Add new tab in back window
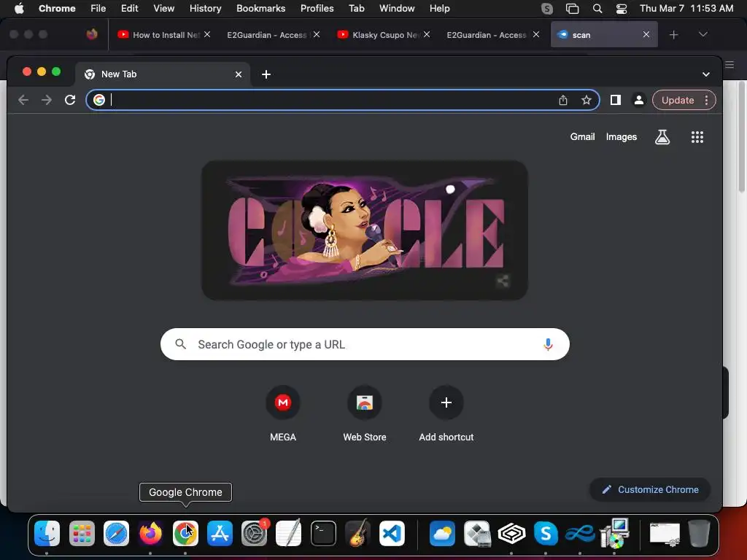 [x=673, y=35]
